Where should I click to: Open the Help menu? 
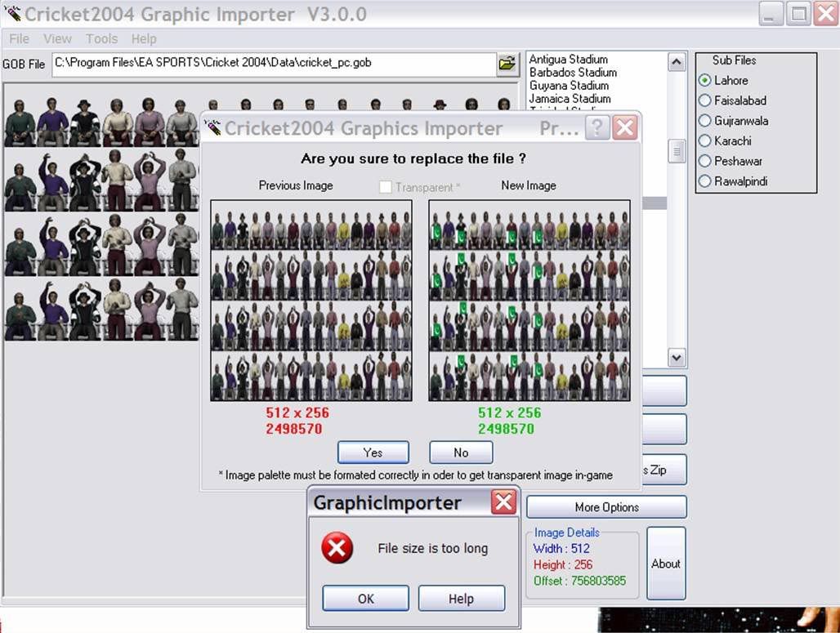[x=144, y=38]
